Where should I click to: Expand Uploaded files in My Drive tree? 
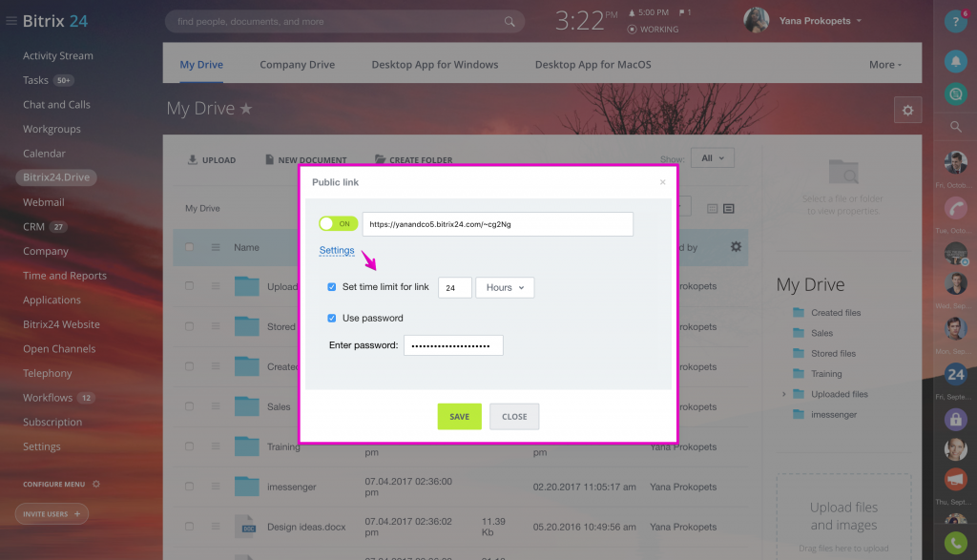[x=784, y=394]
